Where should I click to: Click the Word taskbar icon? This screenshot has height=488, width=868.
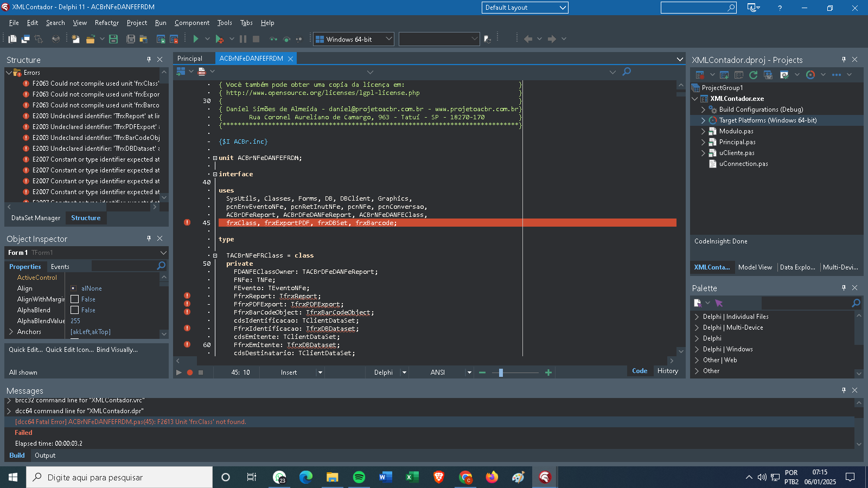(386, 477)
